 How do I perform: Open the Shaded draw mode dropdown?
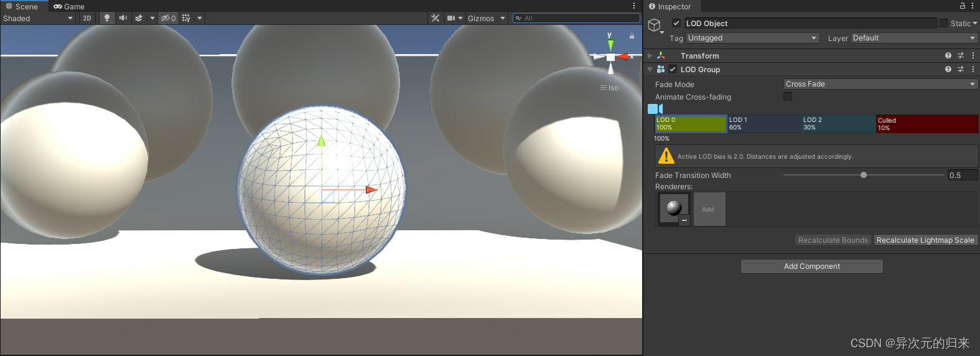coord(38,18)
